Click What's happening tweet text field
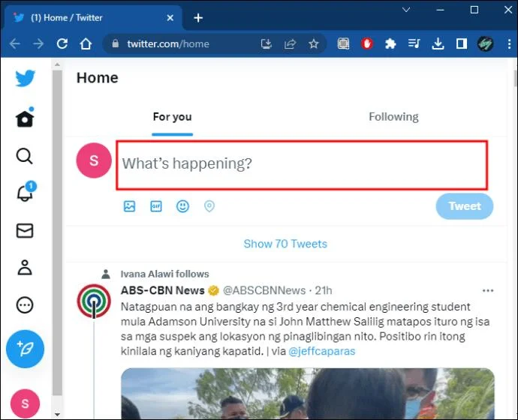 coord(302,165)
